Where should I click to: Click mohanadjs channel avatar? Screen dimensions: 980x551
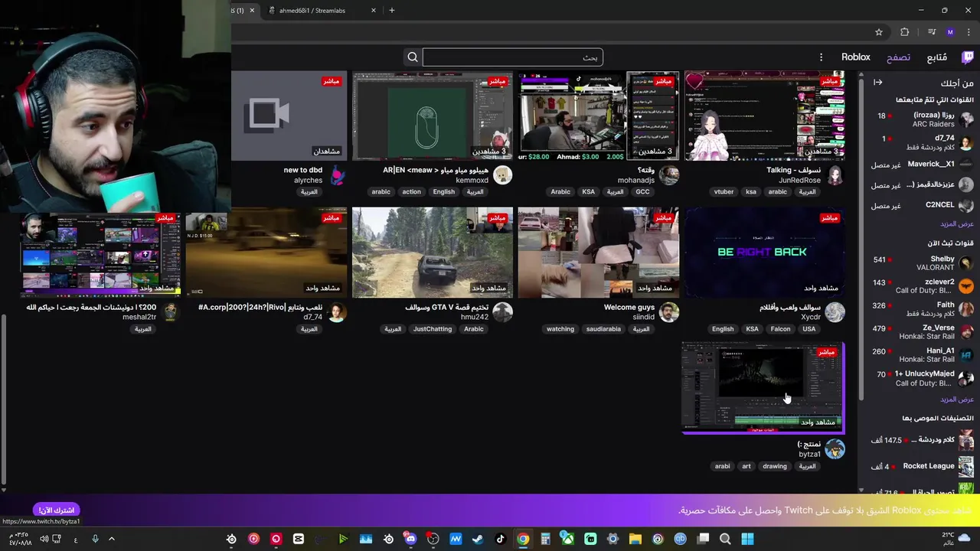[668, 175]
